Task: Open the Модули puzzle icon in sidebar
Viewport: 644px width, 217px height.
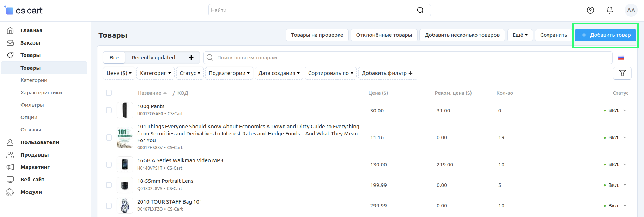Action: tap(10, 192)
